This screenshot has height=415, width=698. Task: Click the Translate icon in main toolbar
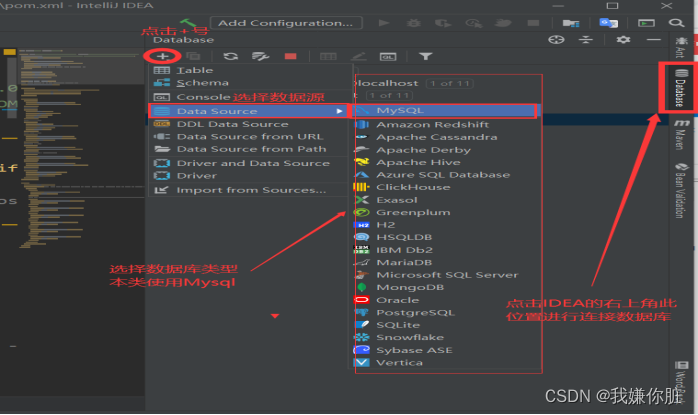[x=609, y=23]
